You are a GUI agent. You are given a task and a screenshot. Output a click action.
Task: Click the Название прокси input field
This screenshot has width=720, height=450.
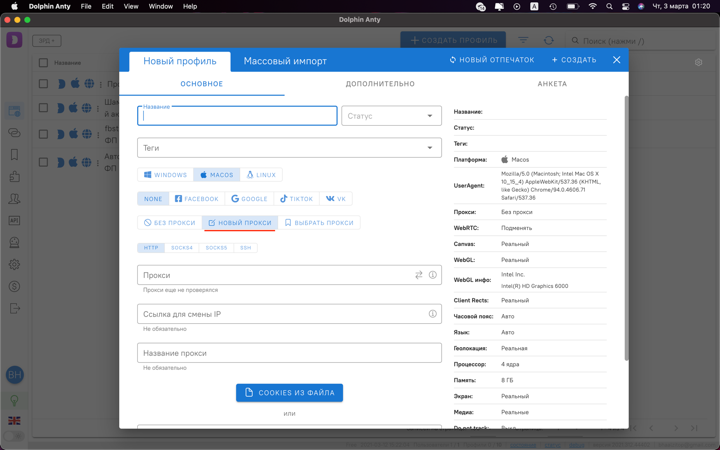click(x=289, y=353)
